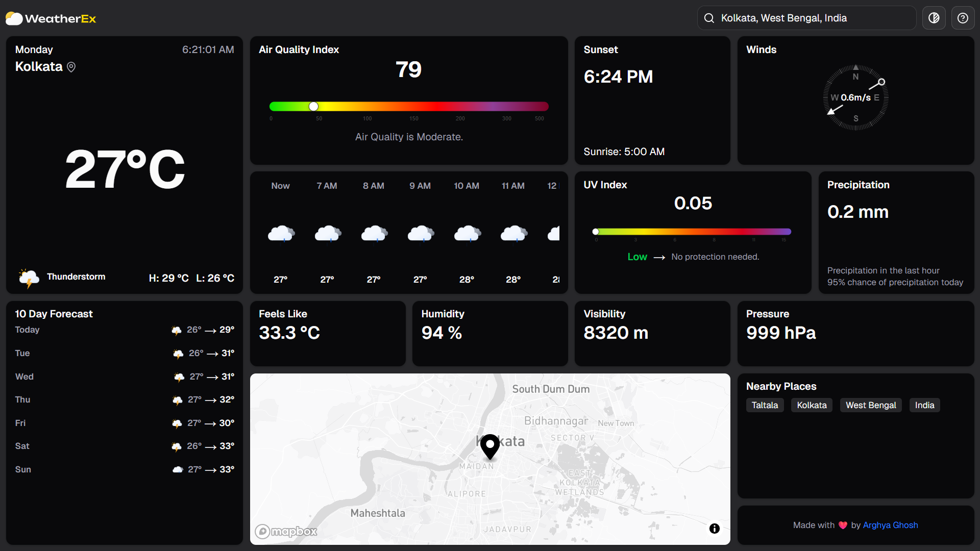Select the 11 AM rain cloud icon
This screenshot has height=551, width=980.
tap(513, 234)
